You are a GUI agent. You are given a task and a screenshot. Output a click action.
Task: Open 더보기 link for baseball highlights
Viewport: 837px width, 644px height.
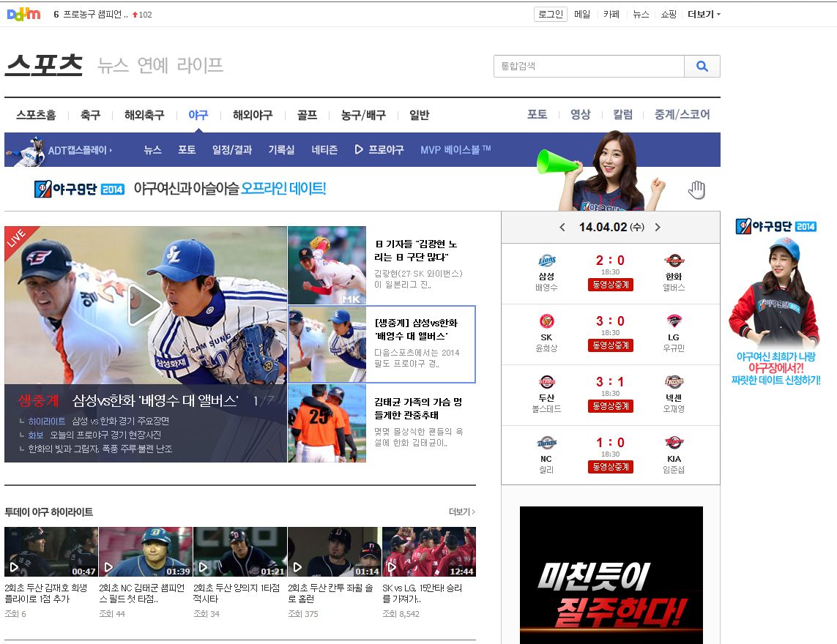pos(461,512)
